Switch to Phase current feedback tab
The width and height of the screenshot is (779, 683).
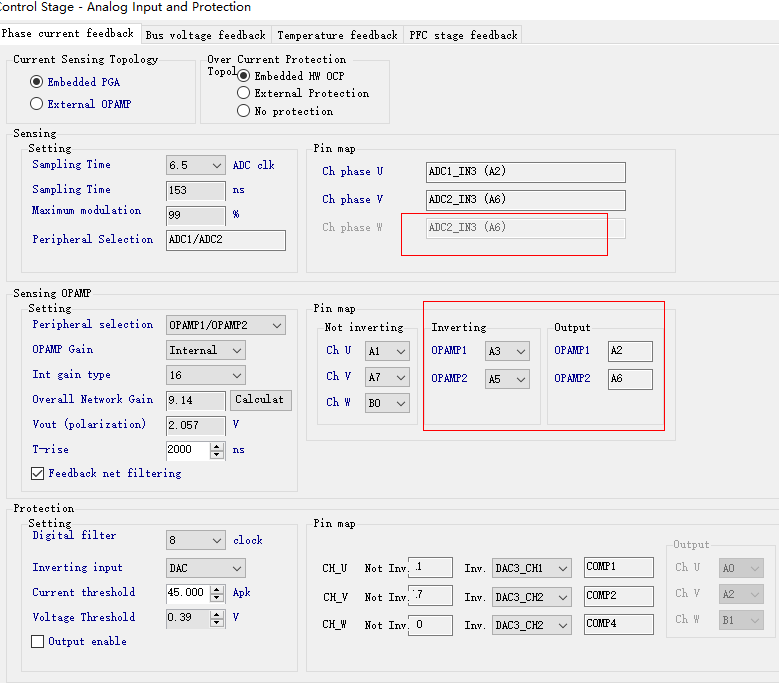[70, 34]
